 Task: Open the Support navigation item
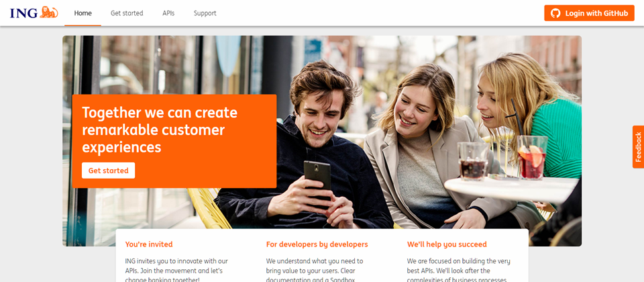pyautogui.click(x=205, y=13)
